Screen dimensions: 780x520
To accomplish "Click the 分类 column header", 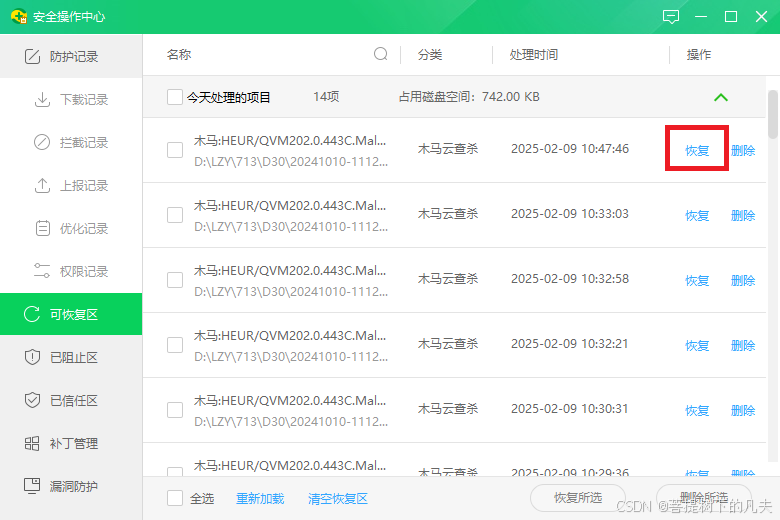I will click(x=430, y=54).
